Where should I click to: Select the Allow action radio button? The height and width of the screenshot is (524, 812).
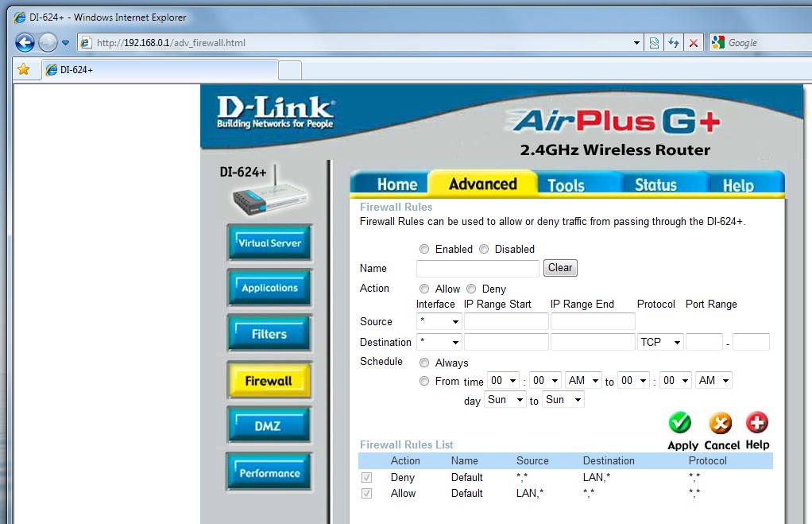point(424,289)
